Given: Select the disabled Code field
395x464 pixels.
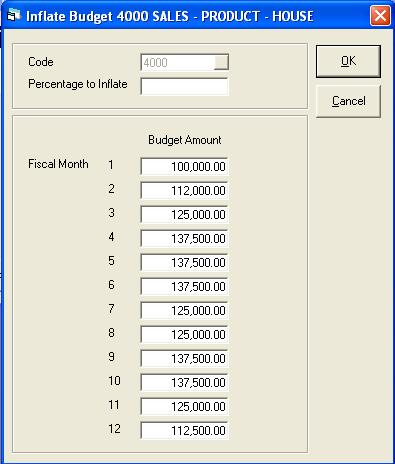Looking at the screenshot, I should [177, 62].
